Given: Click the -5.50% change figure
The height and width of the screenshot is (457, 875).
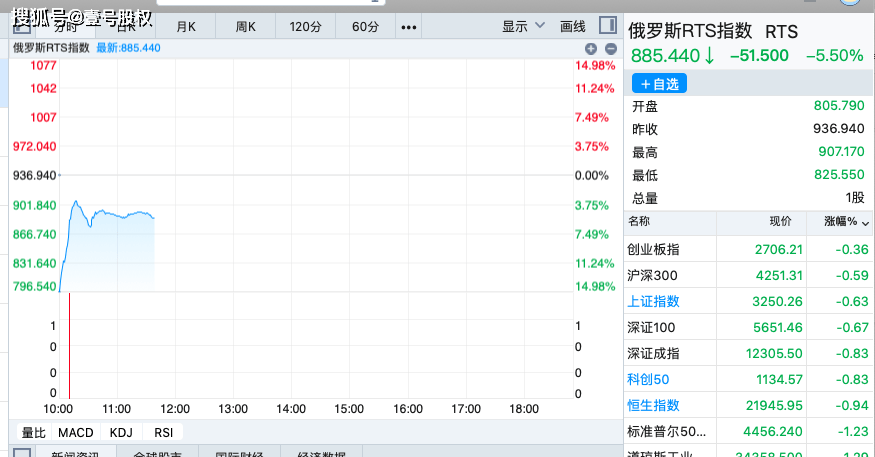Looking at the screenshot, I should pos(834,56).
